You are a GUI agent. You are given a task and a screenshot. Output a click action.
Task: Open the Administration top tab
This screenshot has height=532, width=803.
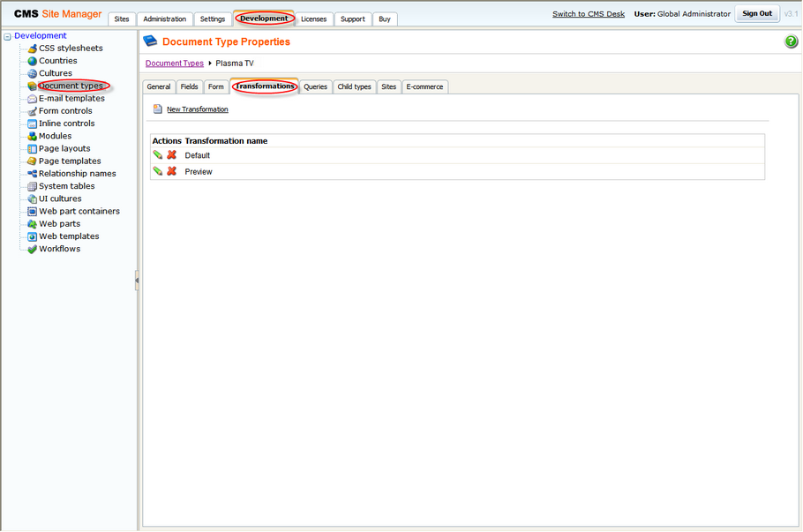165,19
